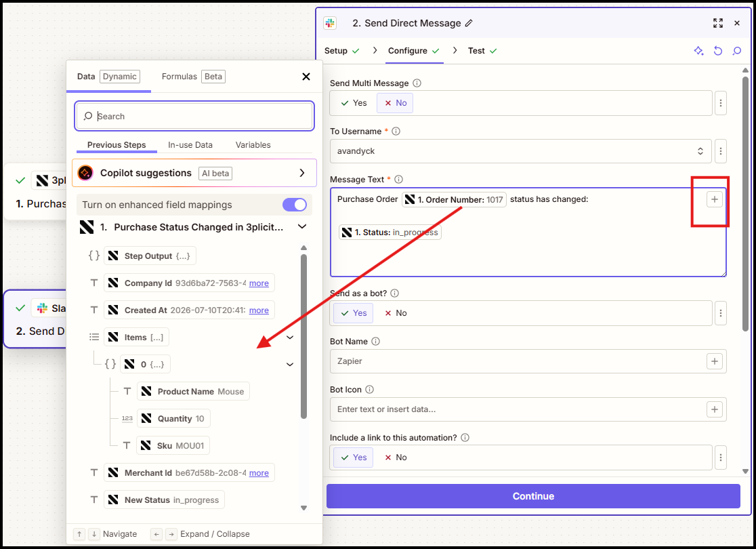Open the Formulas Beta tab

pos(193,76)
